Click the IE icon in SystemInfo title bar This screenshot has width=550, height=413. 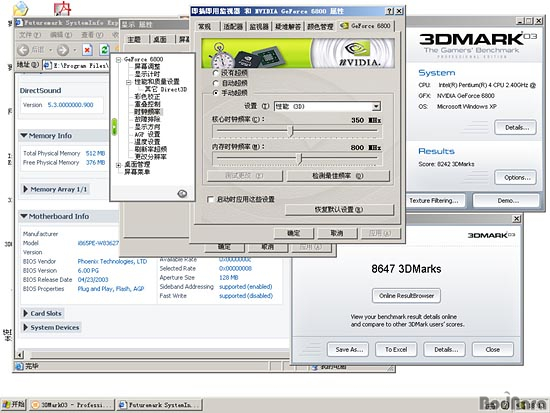pyautogui.click(x=19, y=23)
